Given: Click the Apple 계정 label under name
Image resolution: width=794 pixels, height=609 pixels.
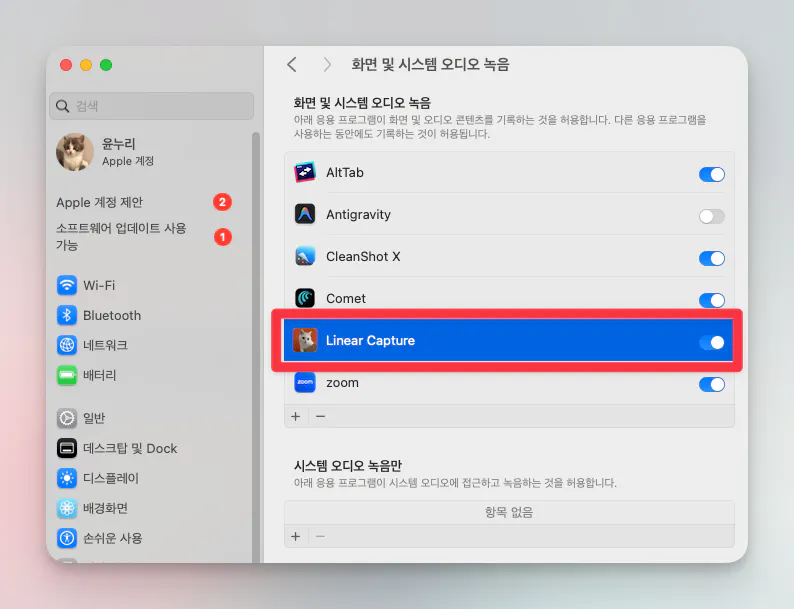Looking at the screenshot, I should pos(128,161).
